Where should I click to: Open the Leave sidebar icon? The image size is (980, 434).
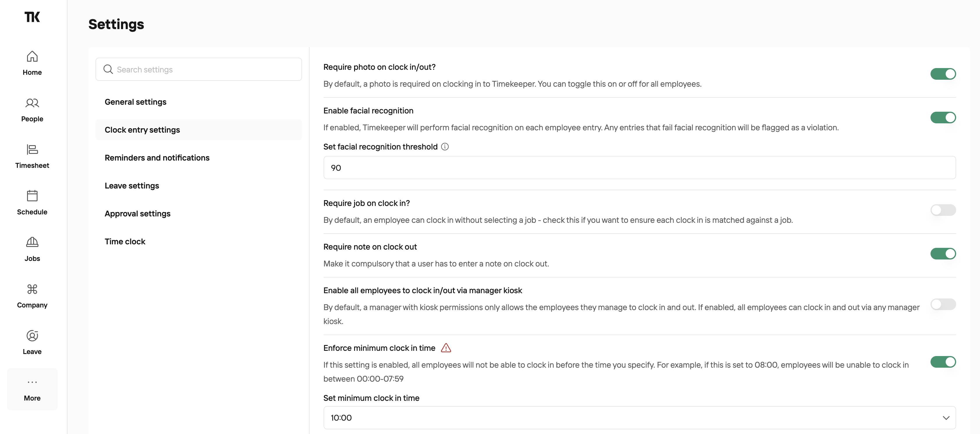pos(32,335)
